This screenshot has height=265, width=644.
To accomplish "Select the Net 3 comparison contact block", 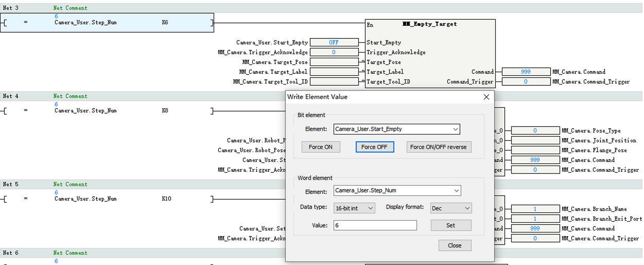I will [107, 23].
